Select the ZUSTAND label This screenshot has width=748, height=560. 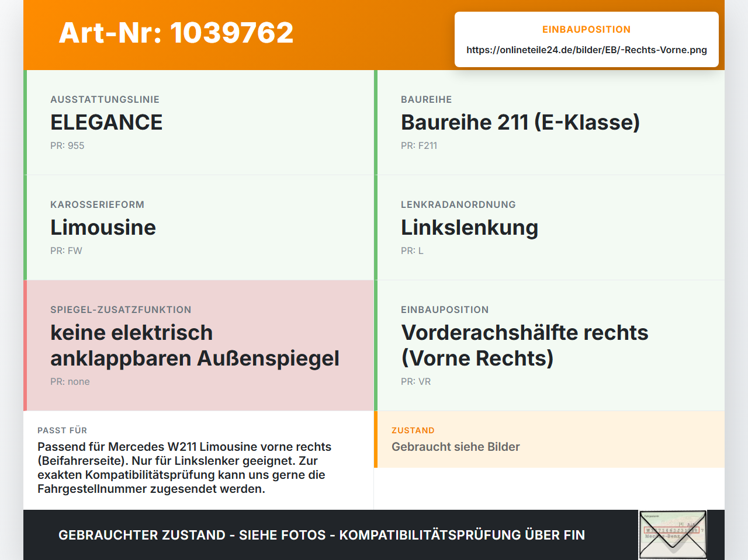(413, 430)
